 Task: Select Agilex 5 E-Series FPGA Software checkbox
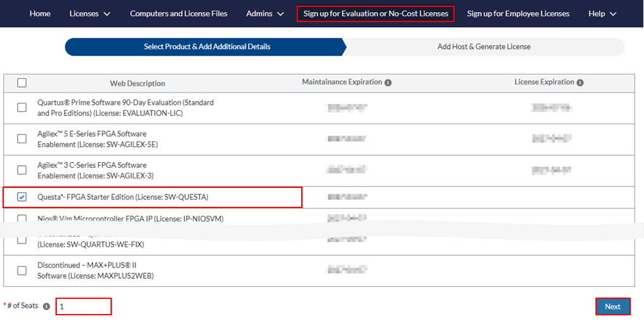click(22, 139)
